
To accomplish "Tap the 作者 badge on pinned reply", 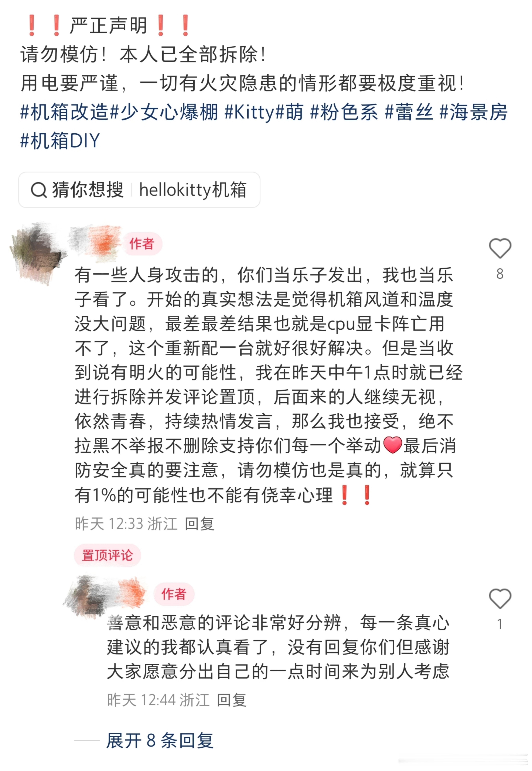I will point(174,594).
